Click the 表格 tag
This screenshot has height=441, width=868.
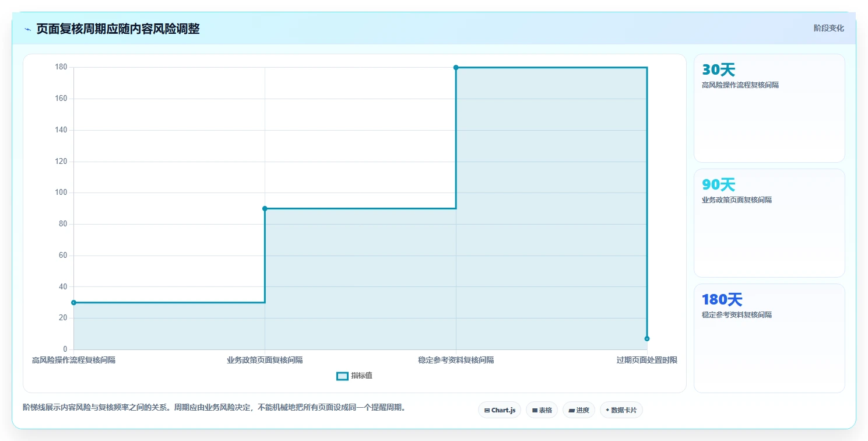[542, 410]
